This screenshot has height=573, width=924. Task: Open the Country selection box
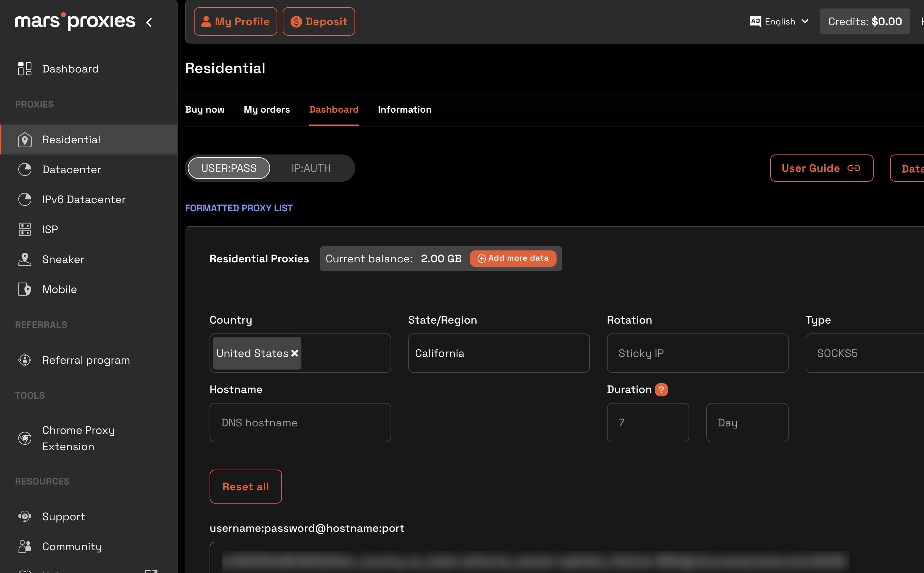point(300,353)
